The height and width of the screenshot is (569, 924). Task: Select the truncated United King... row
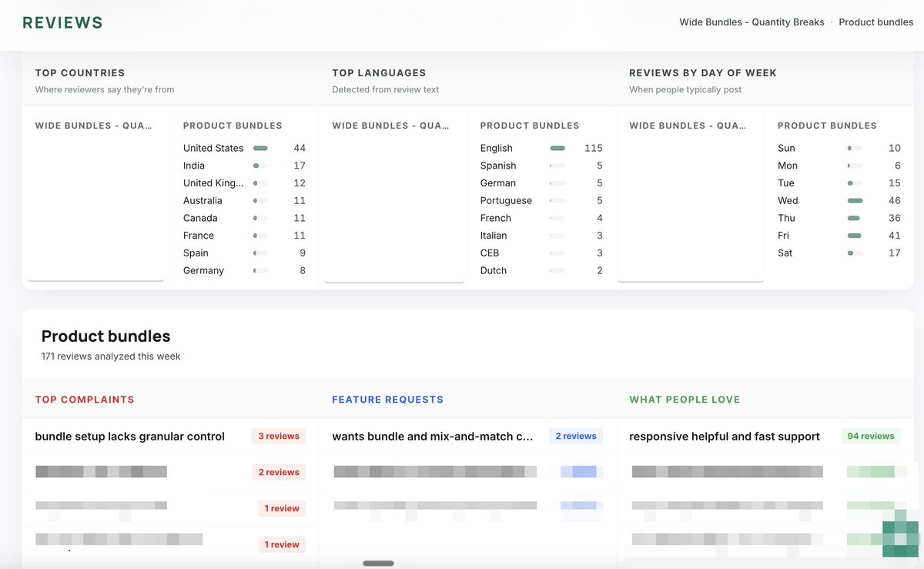[244, 183]
